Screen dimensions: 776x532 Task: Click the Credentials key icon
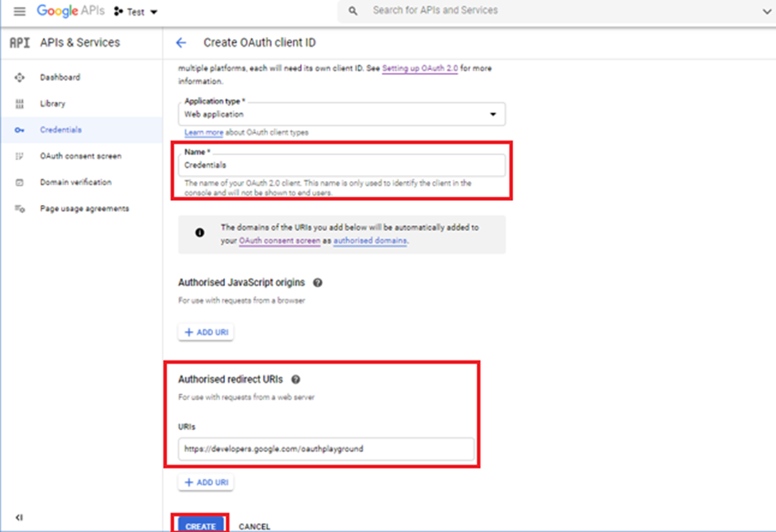tap(19, 130)
